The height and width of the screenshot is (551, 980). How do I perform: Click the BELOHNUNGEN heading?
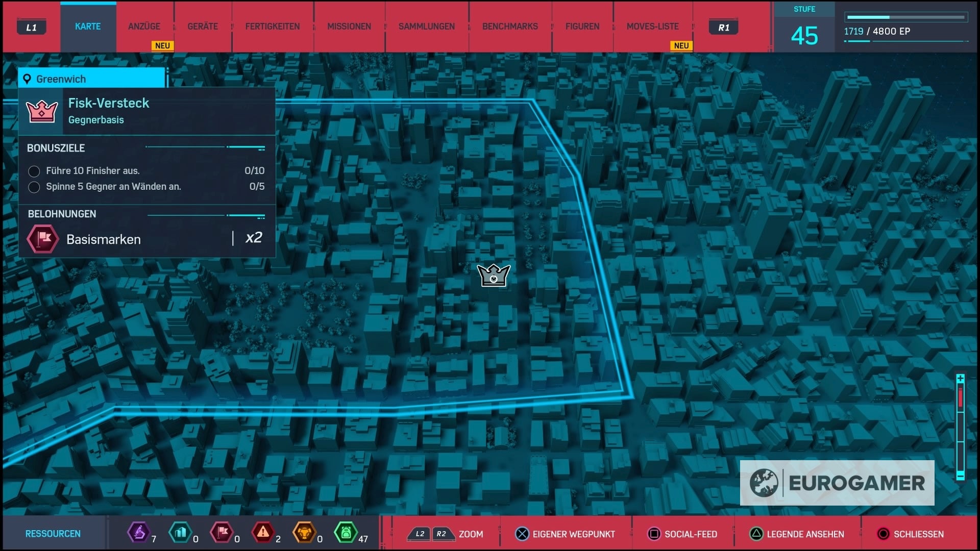point(62,214)
